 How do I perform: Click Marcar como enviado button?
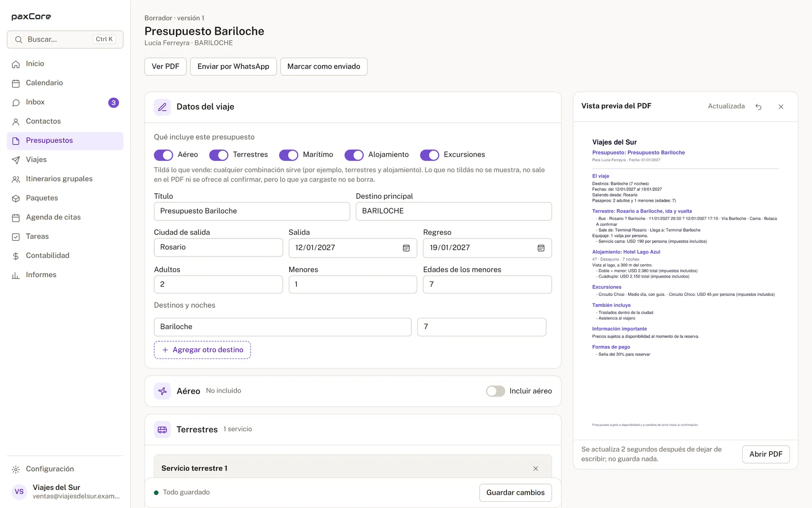pyautogui.click(x=324, y=66)
